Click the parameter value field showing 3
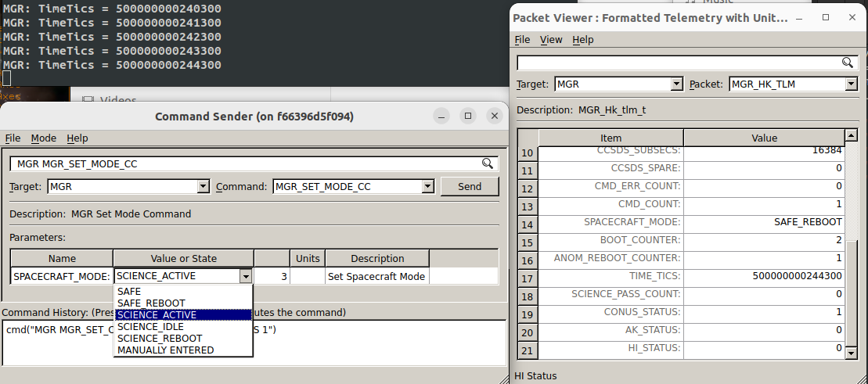Screen dimensions: 868x384 click(x=272, y=276)
